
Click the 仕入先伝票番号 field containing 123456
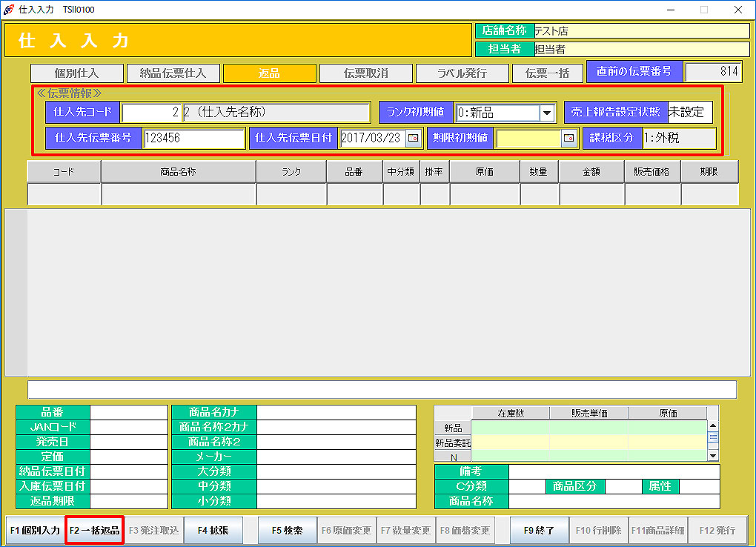point(193,139)
